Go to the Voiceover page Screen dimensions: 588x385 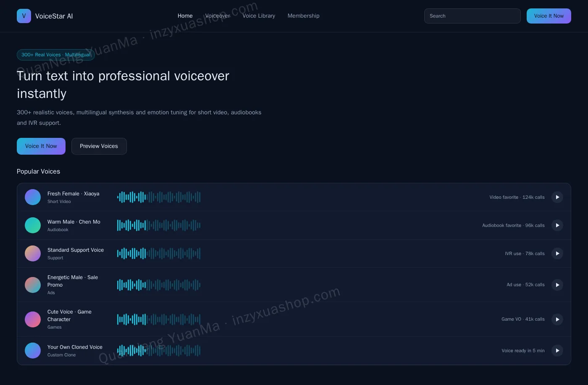(218, 16)
